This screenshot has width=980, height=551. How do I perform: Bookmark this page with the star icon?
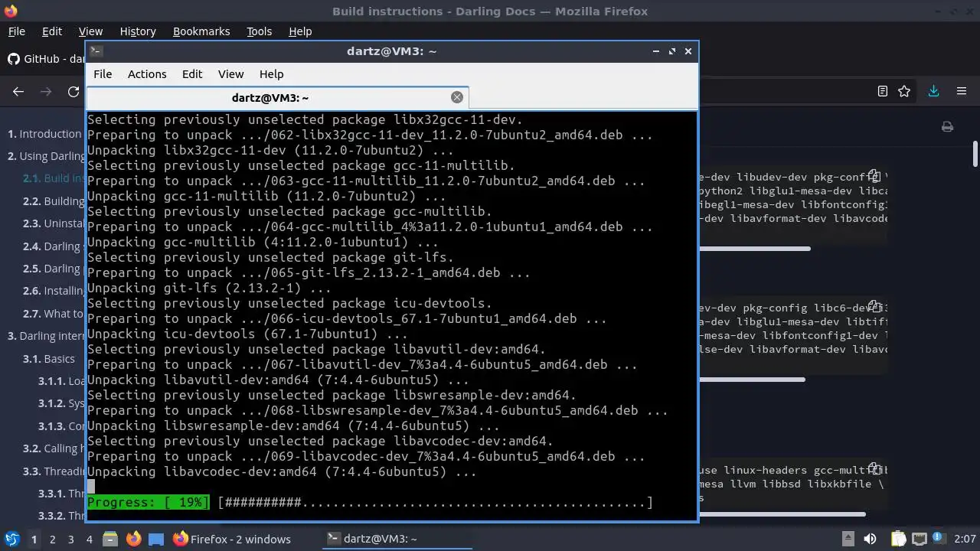pos(904,91)
